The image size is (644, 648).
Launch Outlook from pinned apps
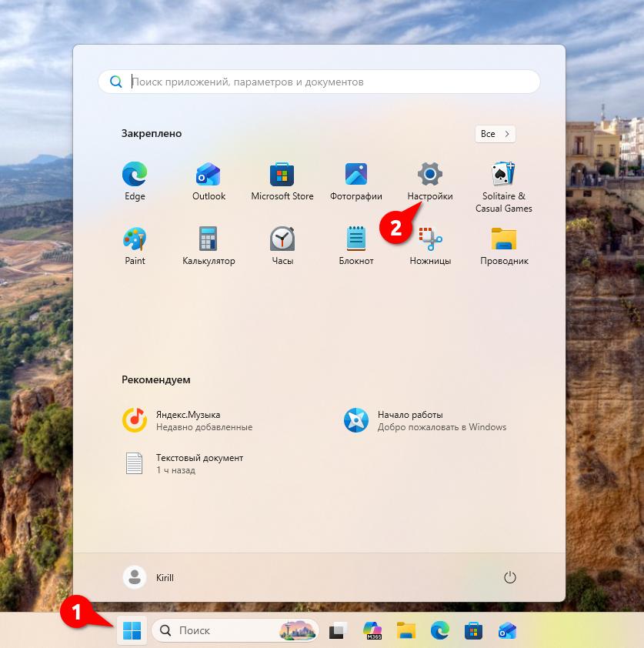[209, 175]
